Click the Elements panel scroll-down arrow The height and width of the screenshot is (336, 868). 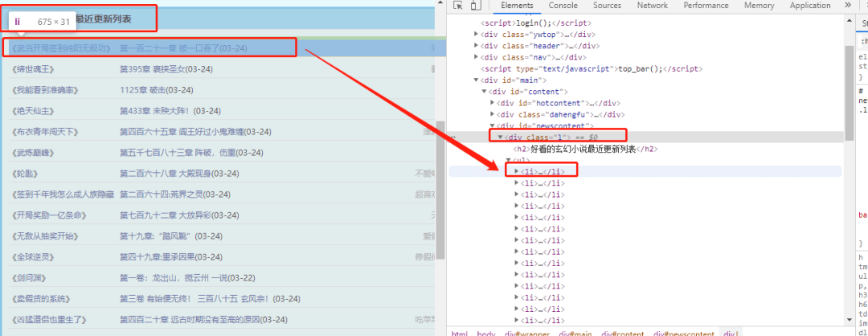[x=850, y=322]
